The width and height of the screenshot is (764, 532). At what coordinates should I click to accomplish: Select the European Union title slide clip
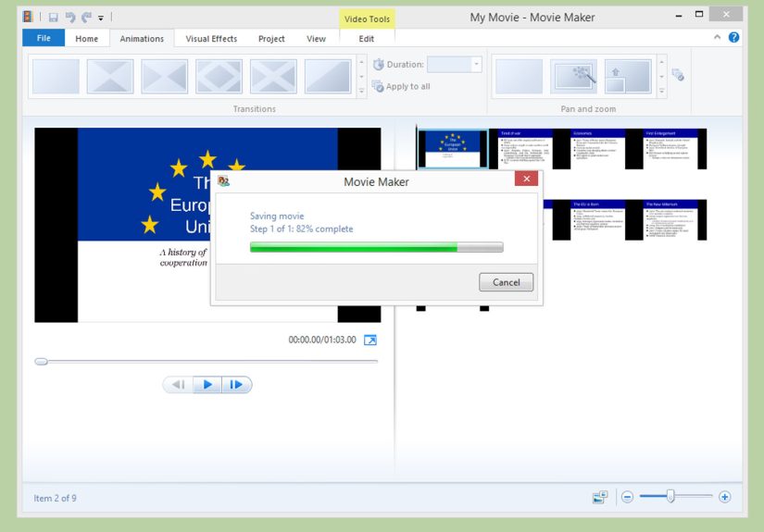[x=453, y=149]
